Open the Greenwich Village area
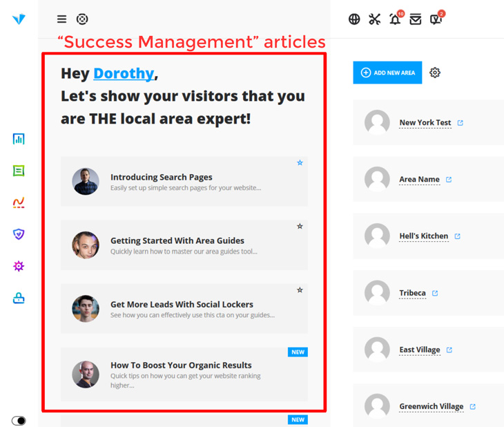Viewport: 504px width, 427px height. pyautogui.click(x=432, y=406)
